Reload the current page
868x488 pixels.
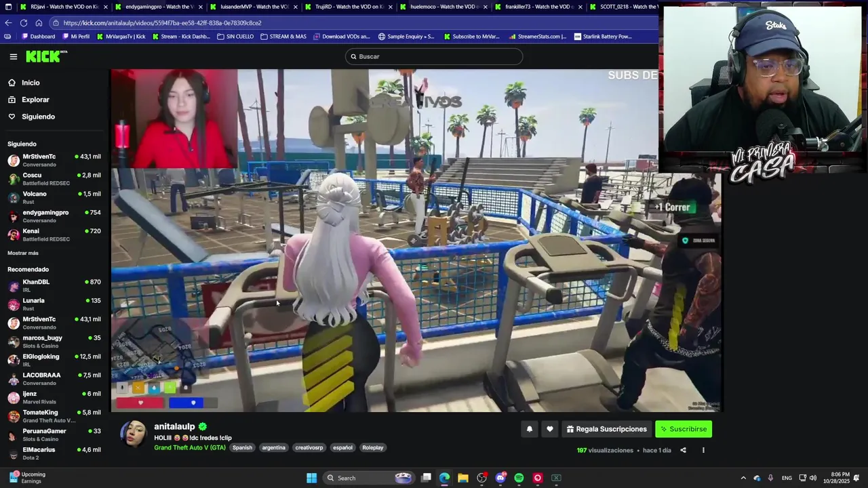click(24, 22)
